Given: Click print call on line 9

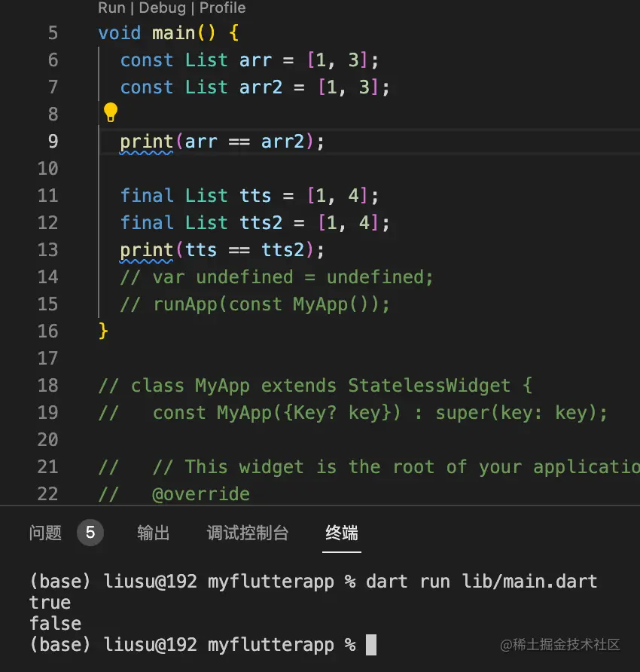Looking at the screenshot, I should (x=147, y=142).
